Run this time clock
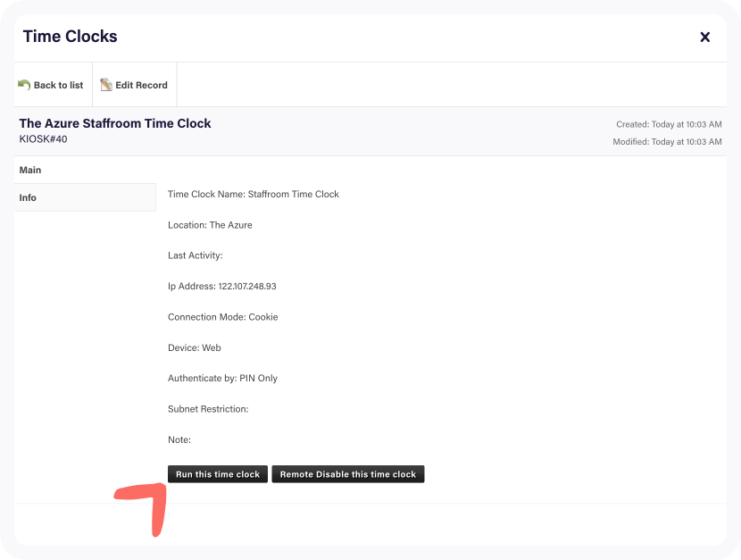Viewport: 741px width, 560px height. [218, 474]
